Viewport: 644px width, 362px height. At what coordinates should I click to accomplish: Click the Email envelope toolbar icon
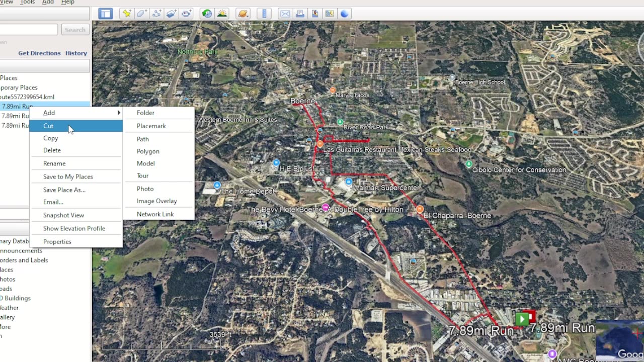tap(285, 14)
